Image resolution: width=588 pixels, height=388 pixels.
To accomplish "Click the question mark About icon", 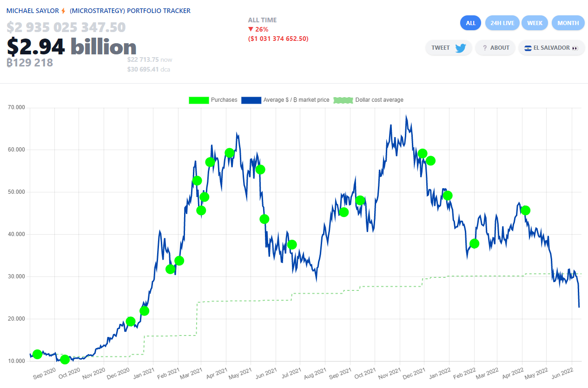I will pos(485,48).
